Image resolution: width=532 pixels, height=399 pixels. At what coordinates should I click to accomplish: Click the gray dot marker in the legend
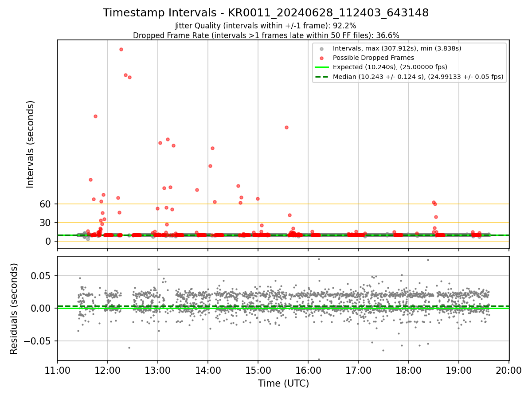(x=322, y=49)
